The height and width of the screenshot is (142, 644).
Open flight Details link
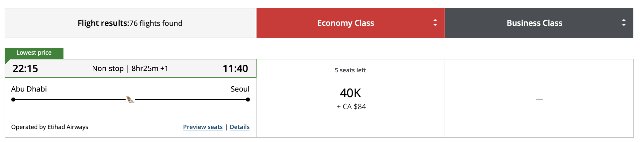240,127
